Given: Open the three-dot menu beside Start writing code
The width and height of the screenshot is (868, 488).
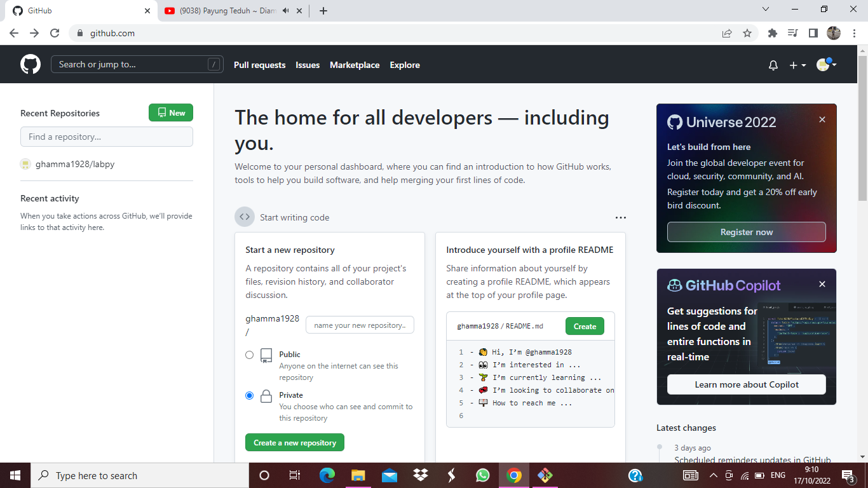Looking at the screenshot, I should click(x=621, y=217).
